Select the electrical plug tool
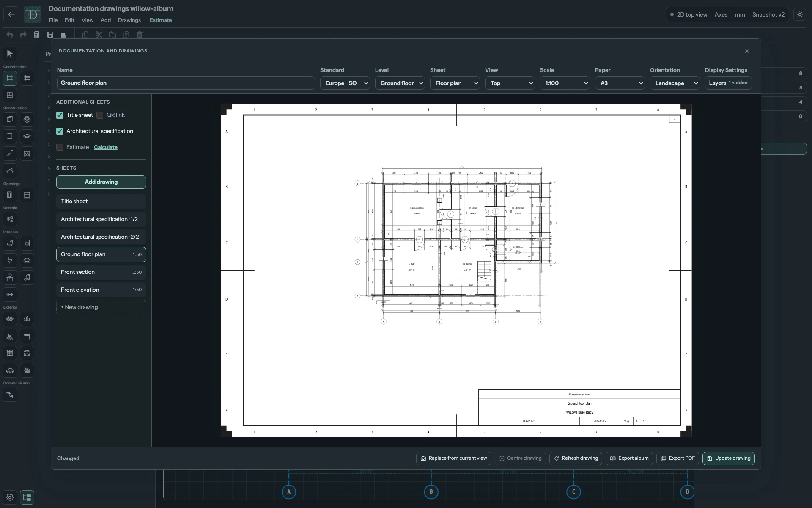The image size is (812, 508). (10, 260)
